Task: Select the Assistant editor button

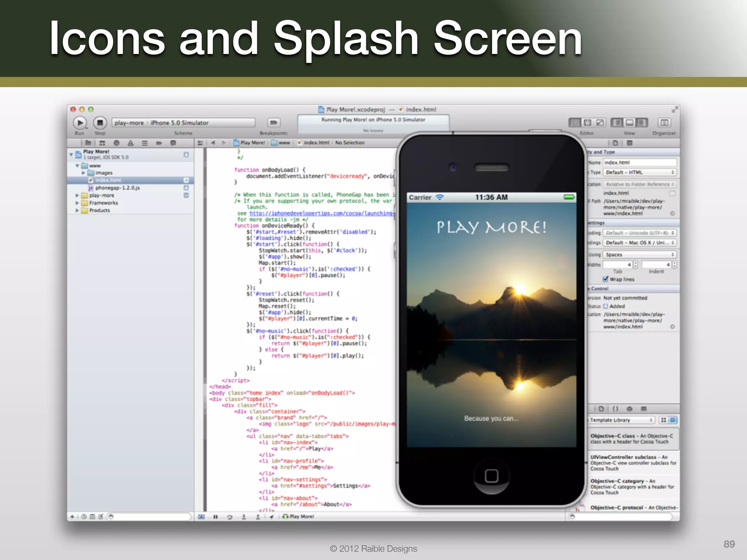Action: click(587, 123)
